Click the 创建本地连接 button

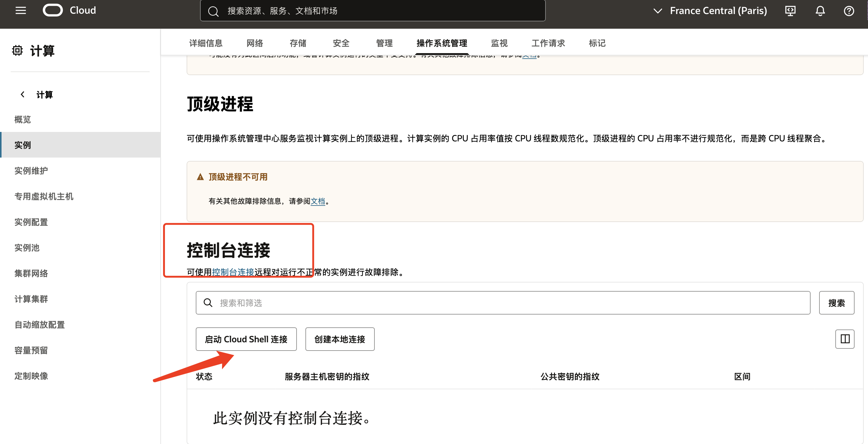point(340,339)
